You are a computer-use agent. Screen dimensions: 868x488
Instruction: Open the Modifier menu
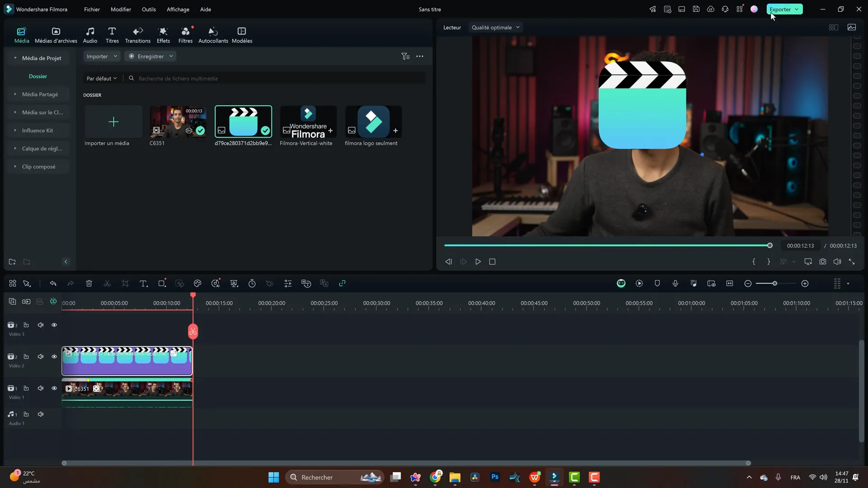pyautogui.click(x=121, y=9)
